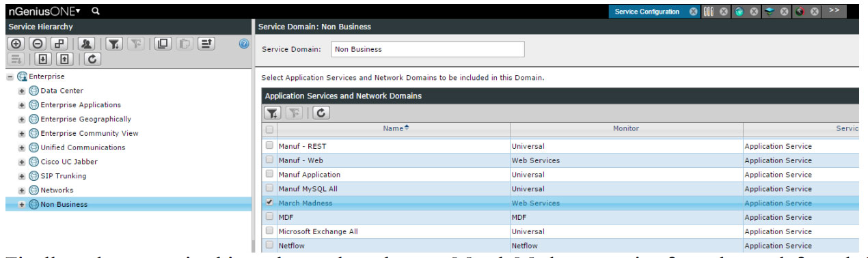Expand the Data Center node

[x=22, y=91]
